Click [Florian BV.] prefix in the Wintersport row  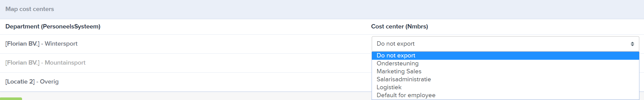pyautogui.click(x=23, y=44)
